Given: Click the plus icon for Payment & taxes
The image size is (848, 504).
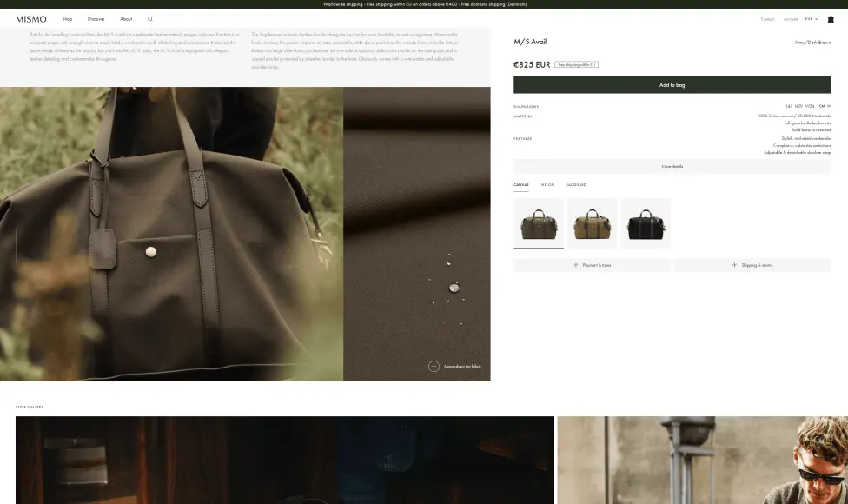Looking at the screenshot, I should pyautogui.click(x=575, y=265).
